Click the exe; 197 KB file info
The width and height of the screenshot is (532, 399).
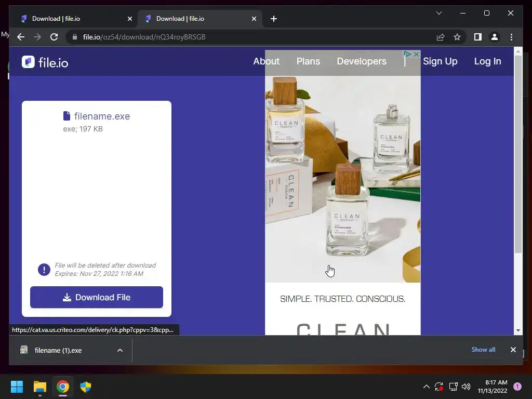83,129
